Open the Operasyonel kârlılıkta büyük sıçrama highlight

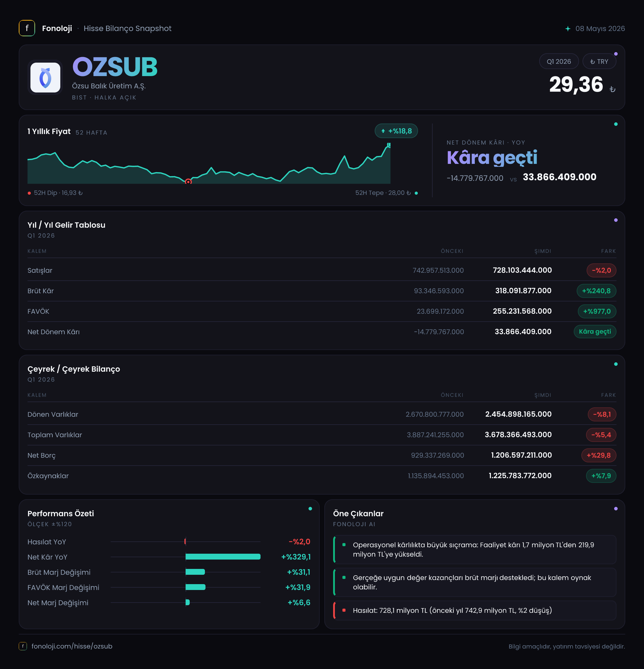475,550
